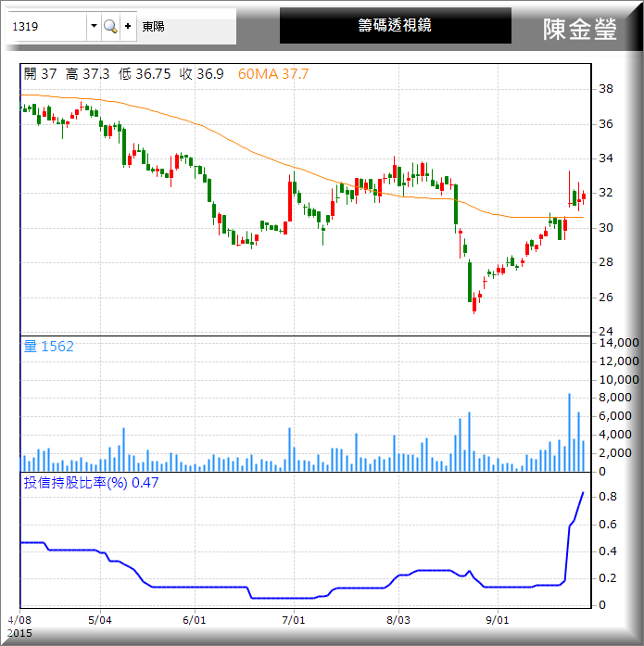Viewport: 644px width, 646px height.
Task: Click the magnifier search icon
Action: [110, 27]
